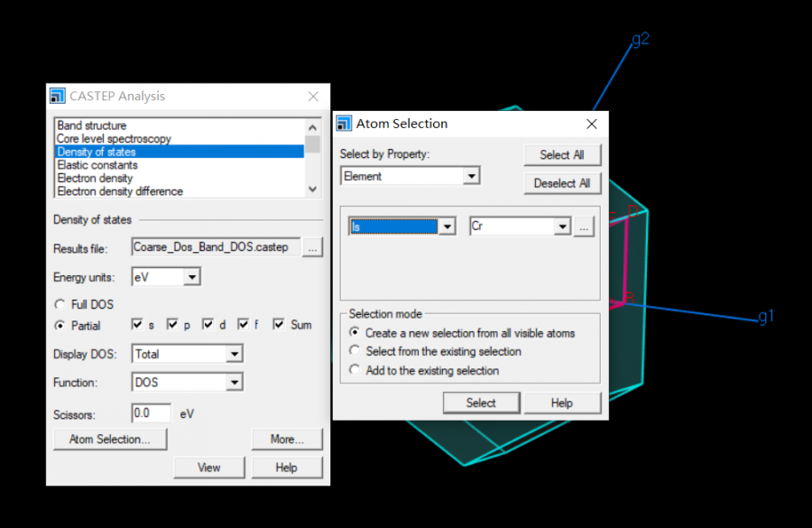Click the CASTEP Analysis title bar icon
This screenshot has height=528, width=812.
click(58, 97)
